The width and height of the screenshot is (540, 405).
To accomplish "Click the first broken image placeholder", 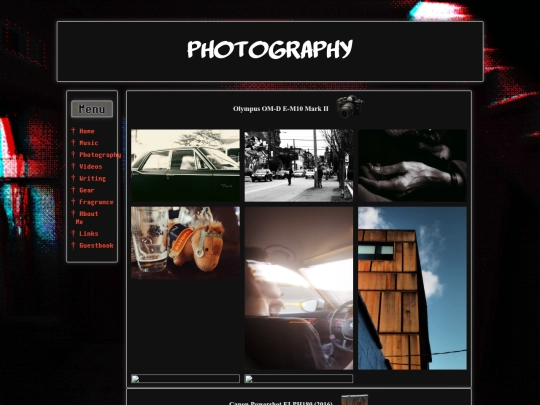I will pyautogui.click(x=185, y=378).
